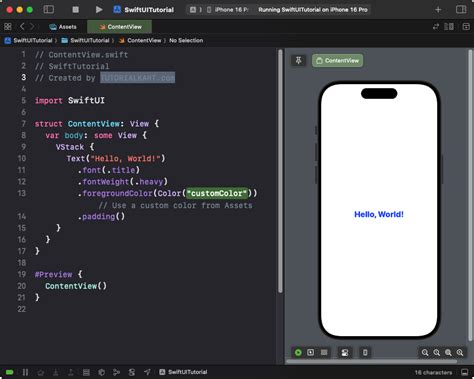Toggle the green debug area indicator
Screen dimensions: 474x379
click(9, 372)
